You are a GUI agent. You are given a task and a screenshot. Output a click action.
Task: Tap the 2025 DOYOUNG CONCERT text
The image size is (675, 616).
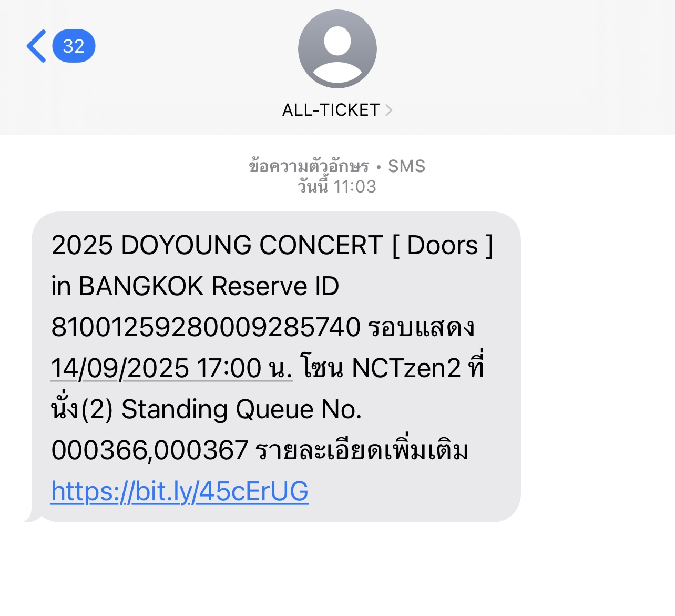tap(217, 245)
